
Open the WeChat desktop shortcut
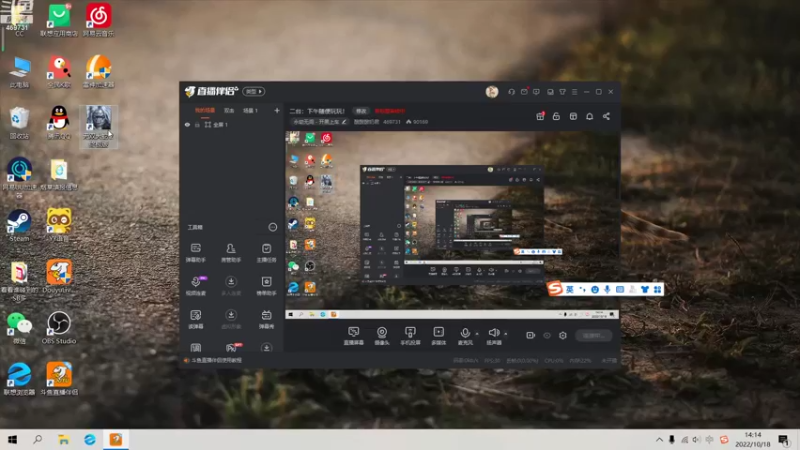point(19,327)
